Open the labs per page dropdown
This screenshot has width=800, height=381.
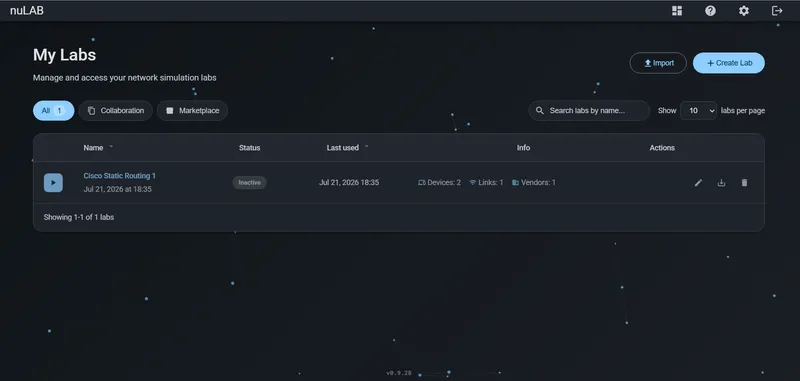(x=698, y=111)
